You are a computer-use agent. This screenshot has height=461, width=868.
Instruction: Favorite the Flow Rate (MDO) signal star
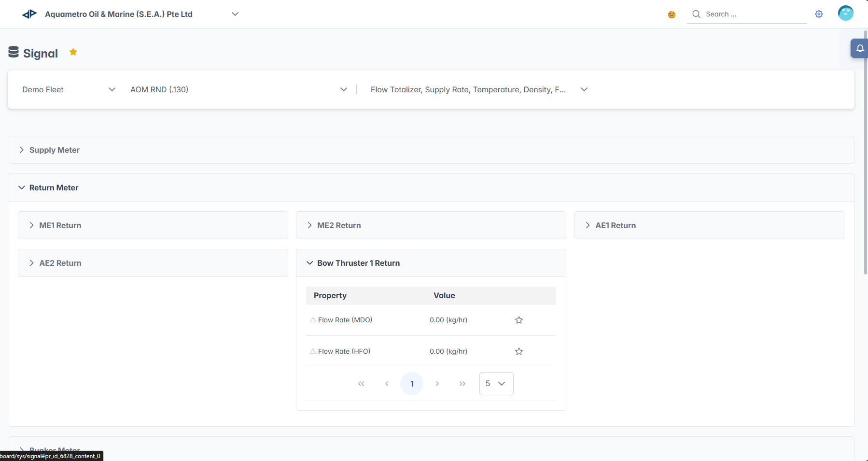519,320
